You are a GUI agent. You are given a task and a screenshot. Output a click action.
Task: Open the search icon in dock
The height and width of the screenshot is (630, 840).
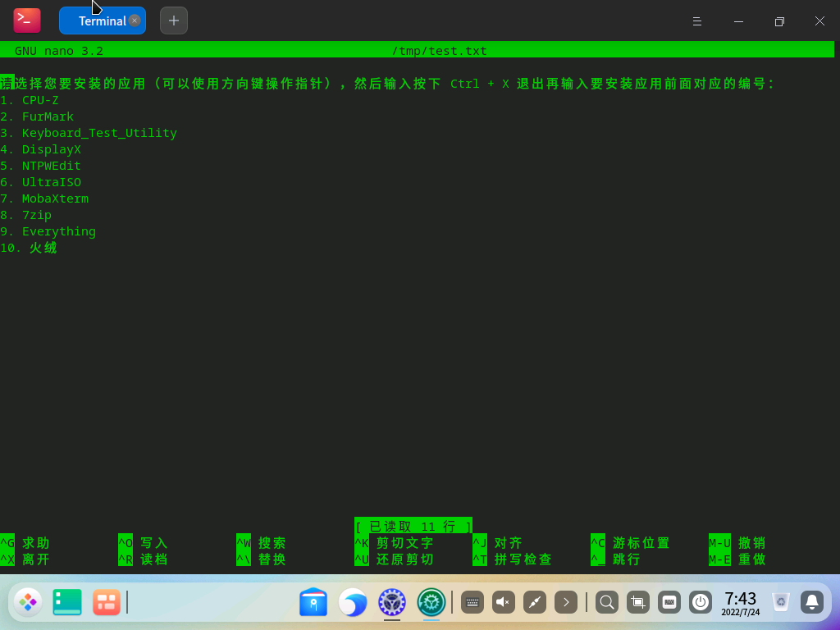pyautogui.click(x=607, y=602)
